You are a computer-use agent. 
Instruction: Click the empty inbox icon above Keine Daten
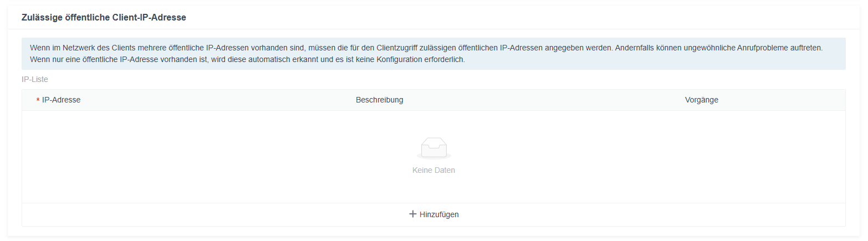click(x=433, y=148)
